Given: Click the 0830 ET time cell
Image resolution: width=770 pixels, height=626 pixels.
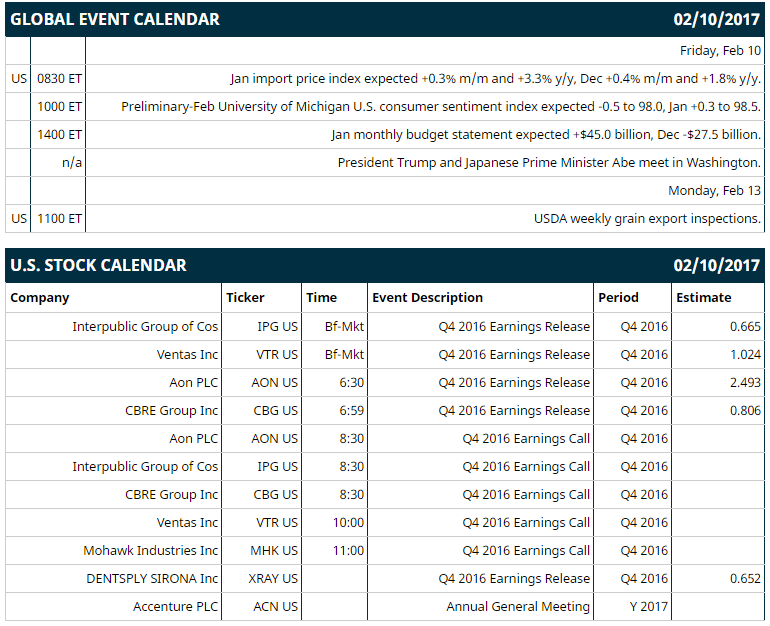Looking at the screenshot, I should [59, 79].
